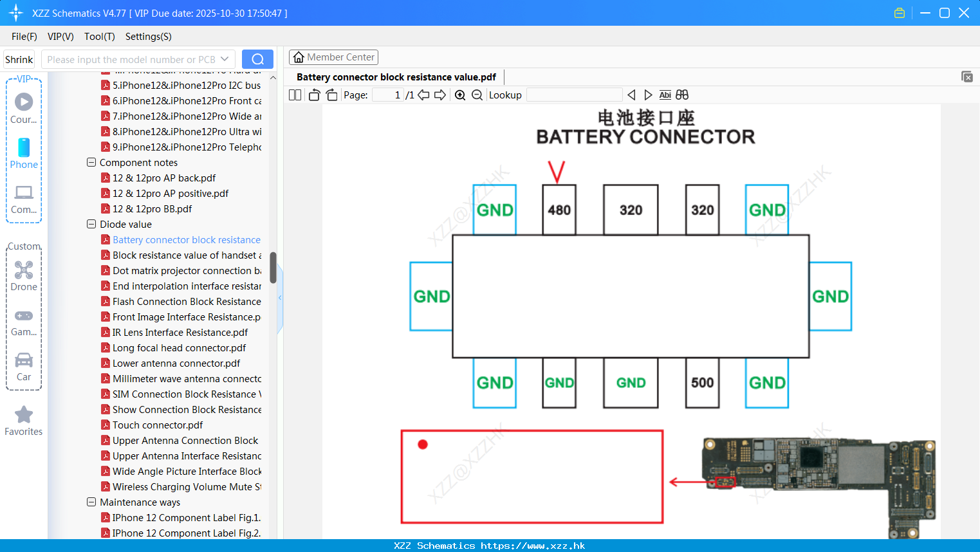
Task: Click the Lookup search input field
Action: (574, 95)
